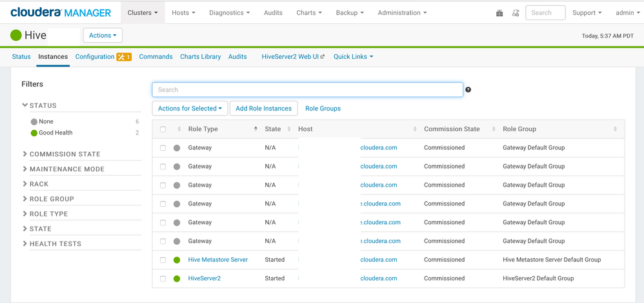Click the search help question mark icon
This screenshot has width=644, height=303.
click(x=468, y=90)
